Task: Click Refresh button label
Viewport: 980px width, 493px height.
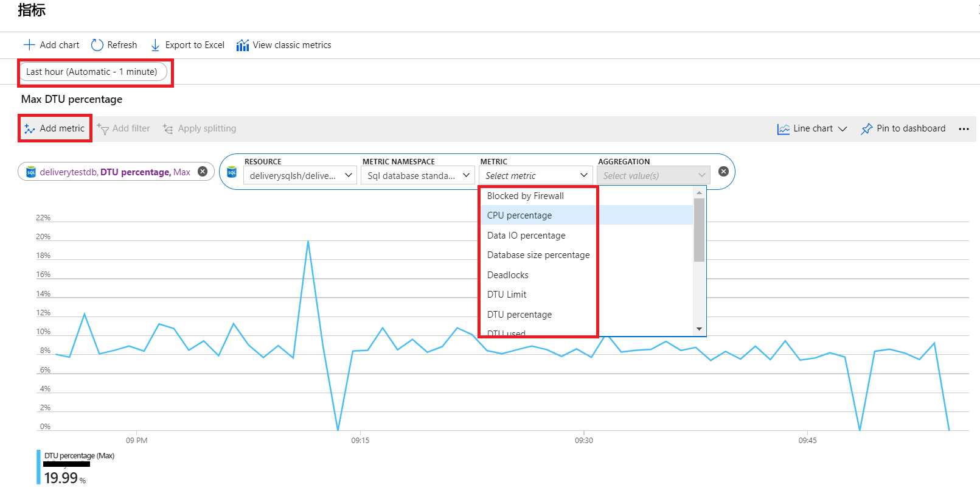Action: [122, 45]
